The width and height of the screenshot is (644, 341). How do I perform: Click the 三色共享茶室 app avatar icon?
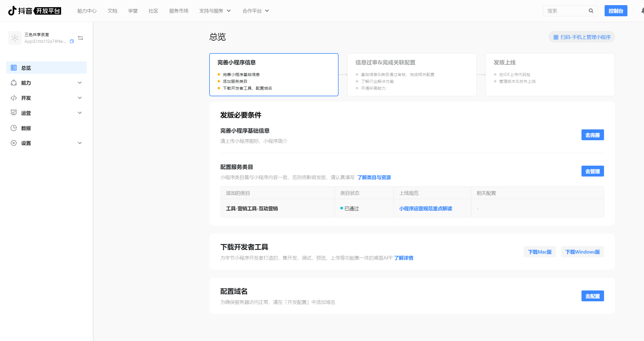pyautogui.click(x=15, y=38)
